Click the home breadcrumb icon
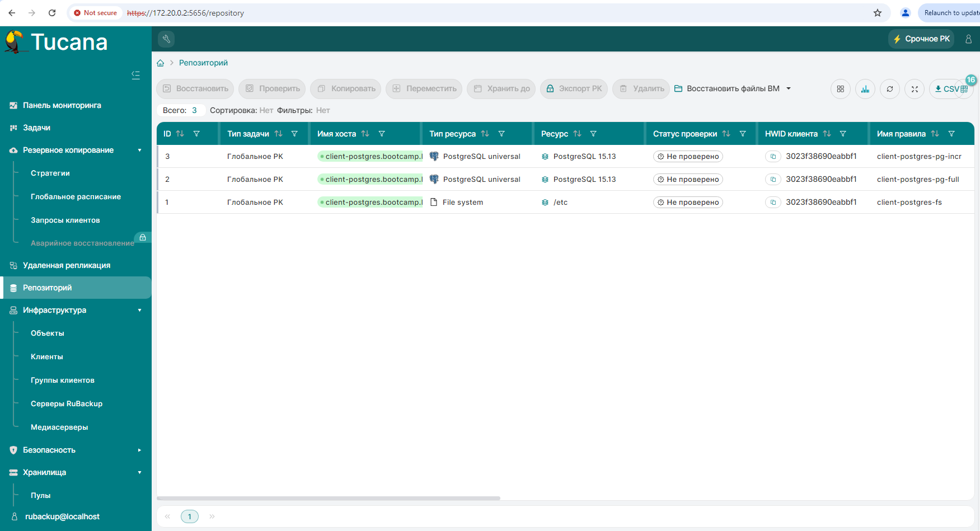980x531 pixels. pos(161,63)
